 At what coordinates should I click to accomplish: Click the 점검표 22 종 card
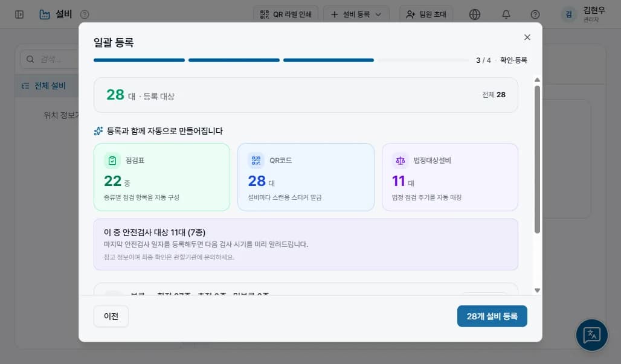161,177
